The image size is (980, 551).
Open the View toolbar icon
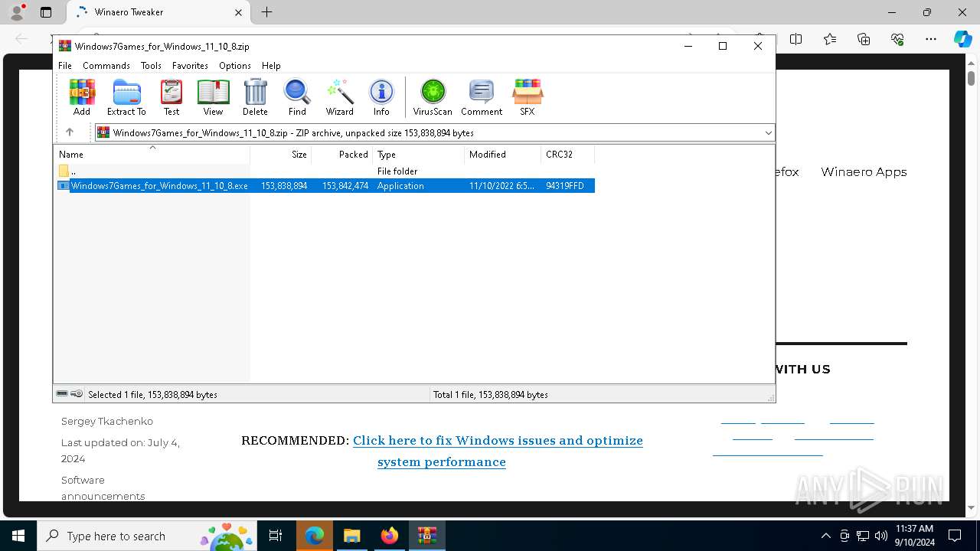pos(213,97)
